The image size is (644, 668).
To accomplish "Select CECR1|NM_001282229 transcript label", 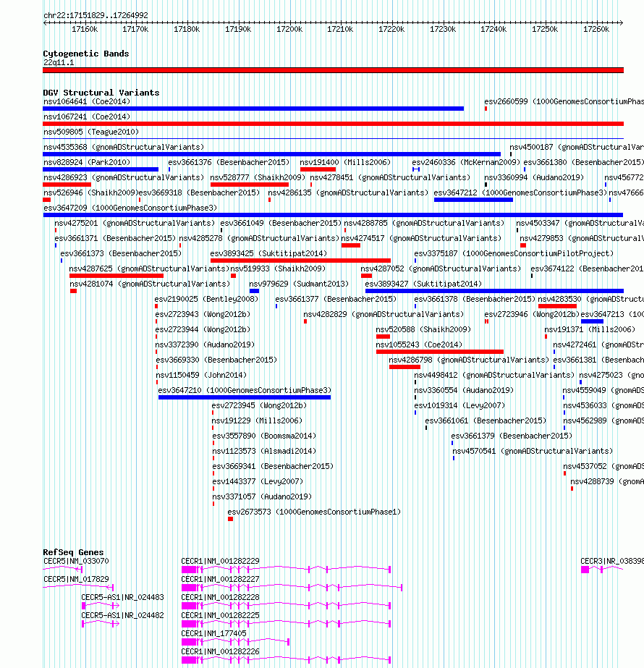I will pyautogui.click(x=220, y=561).
